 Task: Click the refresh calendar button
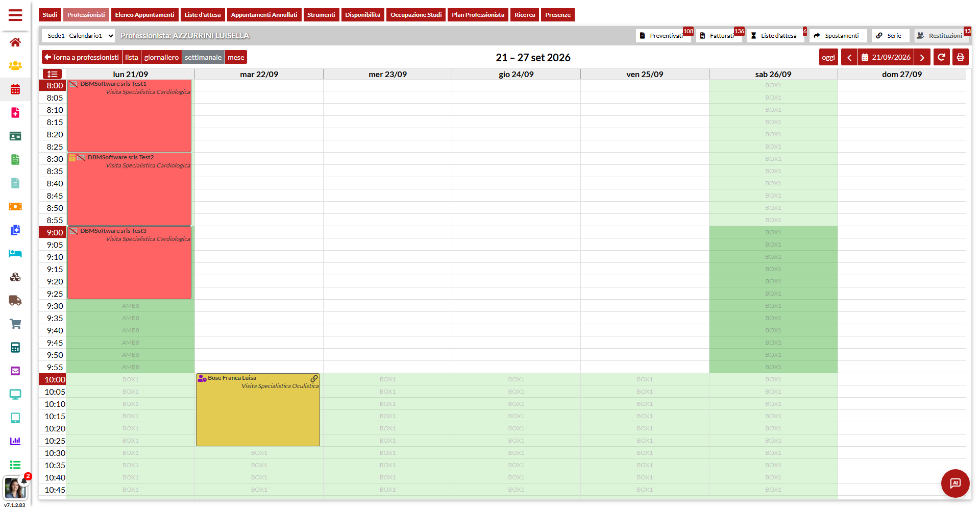coord(942,57)
